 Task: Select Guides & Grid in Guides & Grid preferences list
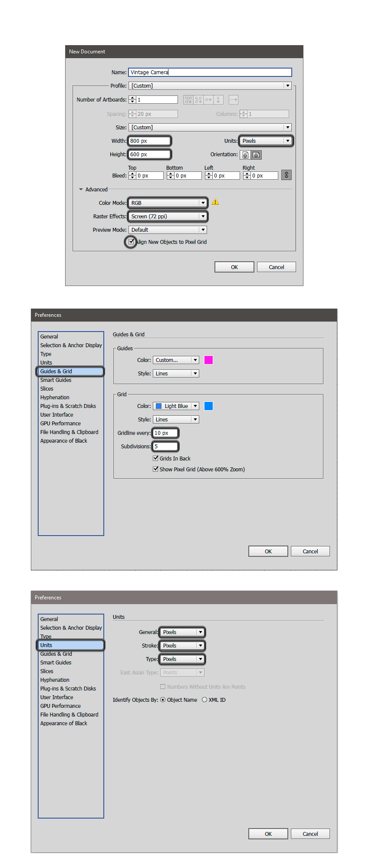click(70, 371)
